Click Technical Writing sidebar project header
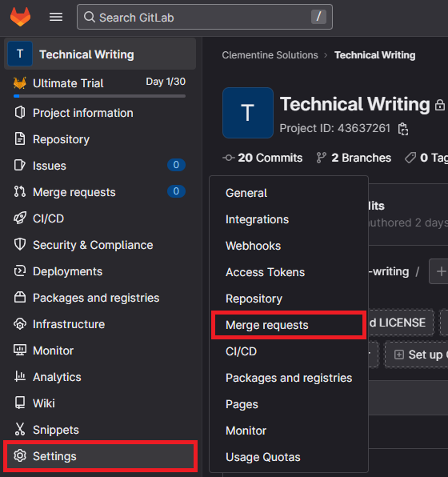 (100, 54)
